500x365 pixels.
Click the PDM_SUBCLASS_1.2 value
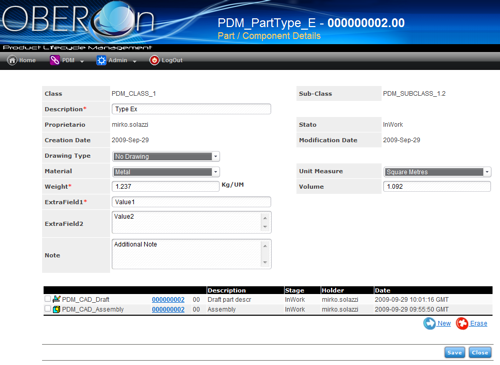click(x=414, y=94)
